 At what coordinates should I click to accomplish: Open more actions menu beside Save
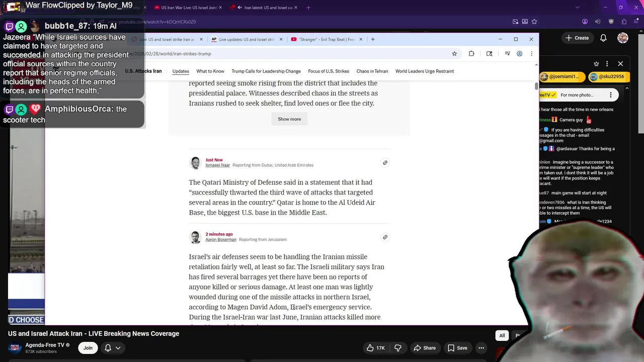481,348
